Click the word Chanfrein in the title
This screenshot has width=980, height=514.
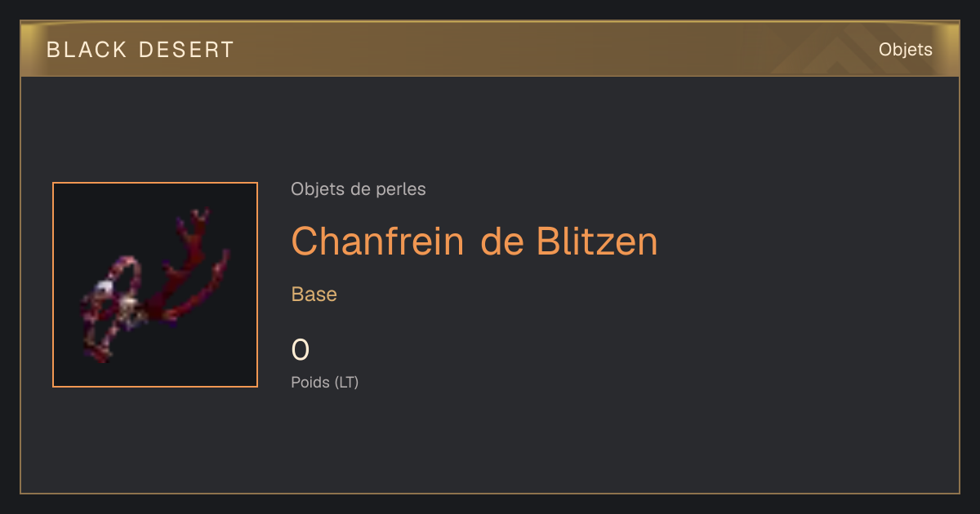(x=378, y=241)
